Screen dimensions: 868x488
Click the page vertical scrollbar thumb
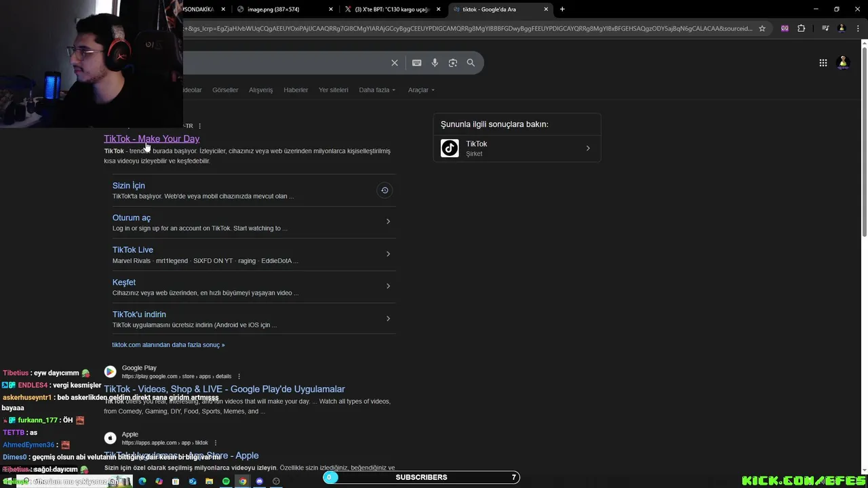click(x=864, y=142)
